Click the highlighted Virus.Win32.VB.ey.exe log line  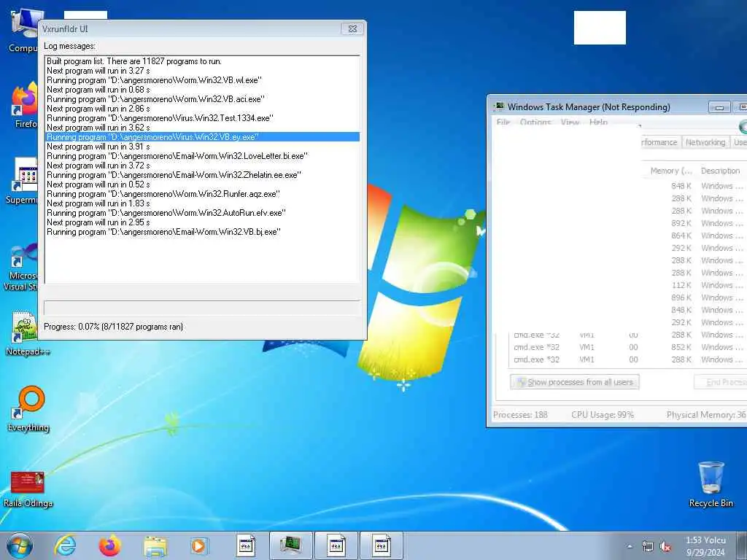pyautogui.click(x=202, y=136)
